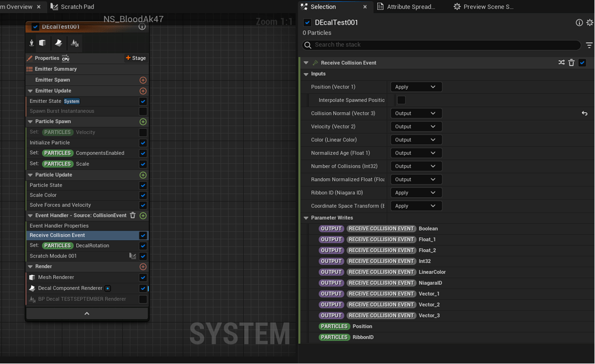Click the CPU simulation target icon
The image size is (595, 364).
coord(65,58)
